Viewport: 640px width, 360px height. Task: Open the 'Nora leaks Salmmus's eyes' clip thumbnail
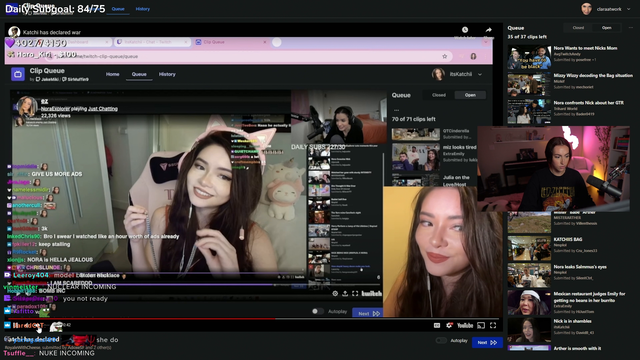(x=529, y=276)
